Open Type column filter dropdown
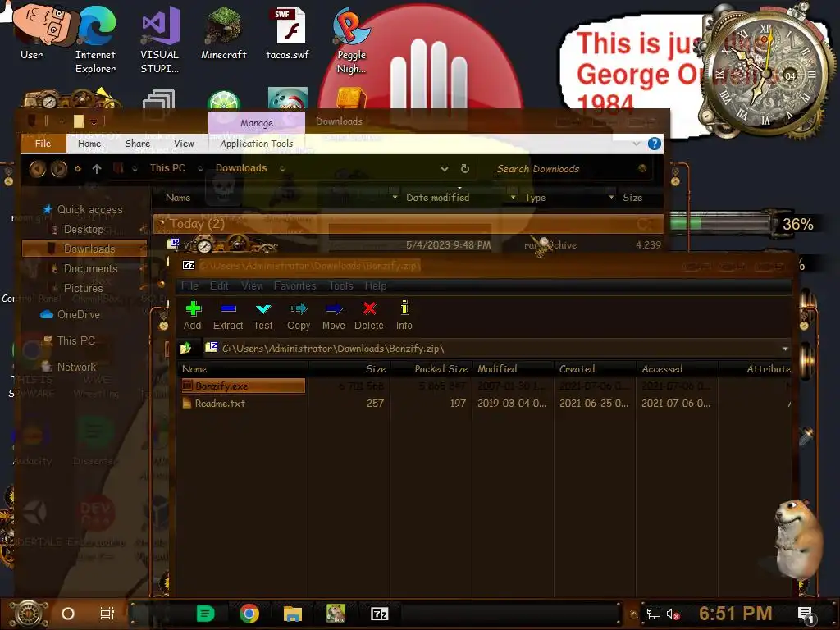 click(611, 198)
